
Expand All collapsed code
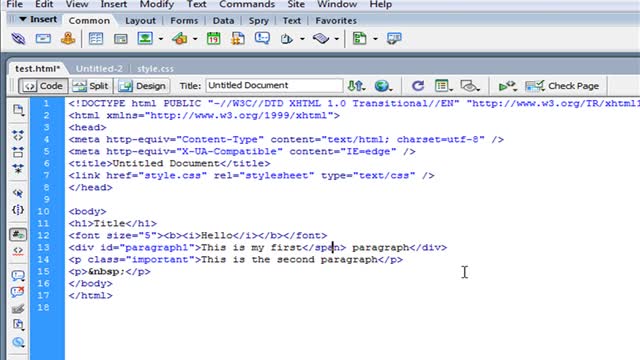18,169
